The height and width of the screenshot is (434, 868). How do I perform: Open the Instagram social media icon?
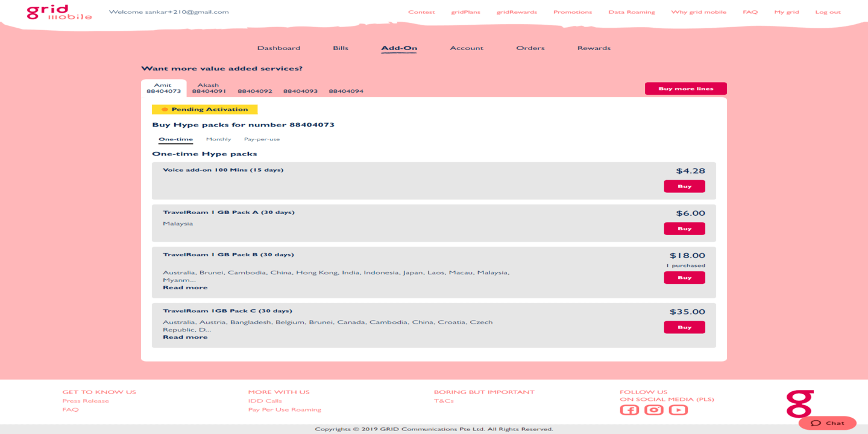(x=654, y=410)
